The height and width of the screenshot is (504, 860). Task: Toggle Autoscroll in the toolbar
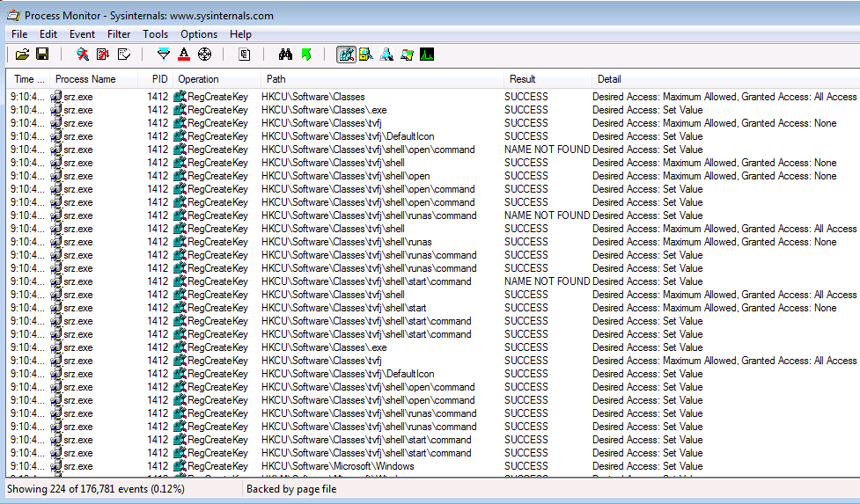pyautogui.click(x=103, y=55)
